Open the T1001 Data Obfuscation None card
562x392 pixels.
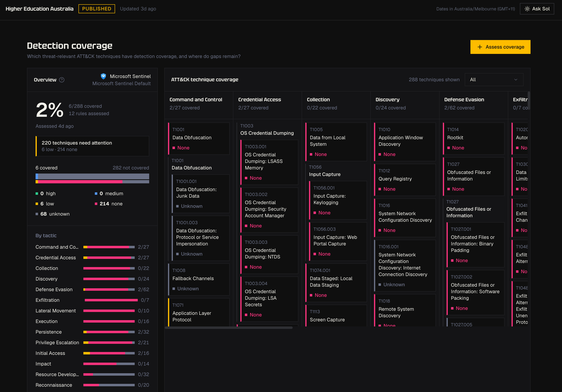tap(199, 139)
